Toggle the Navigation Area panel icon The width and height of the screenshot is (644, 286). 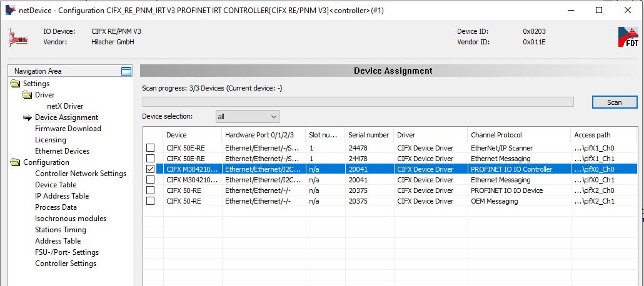(x=126, y=71)
